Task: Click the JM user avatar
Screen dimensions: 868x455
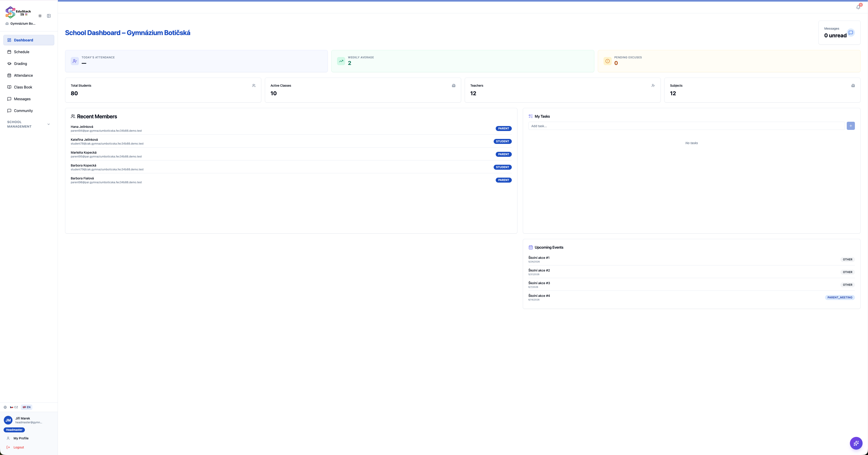Action: (8, 420)
